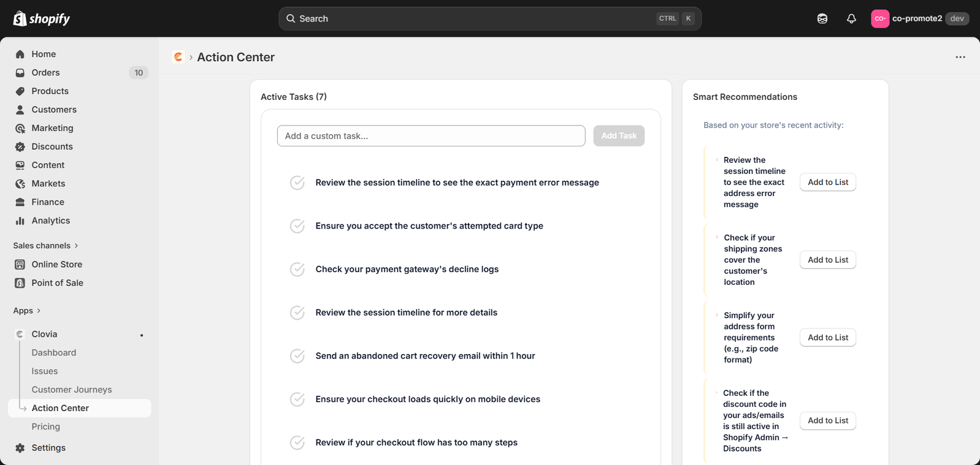Viewport: 980px width, 465px height.
Task: Click the Marketing target icon
Action: pos(20,128)
